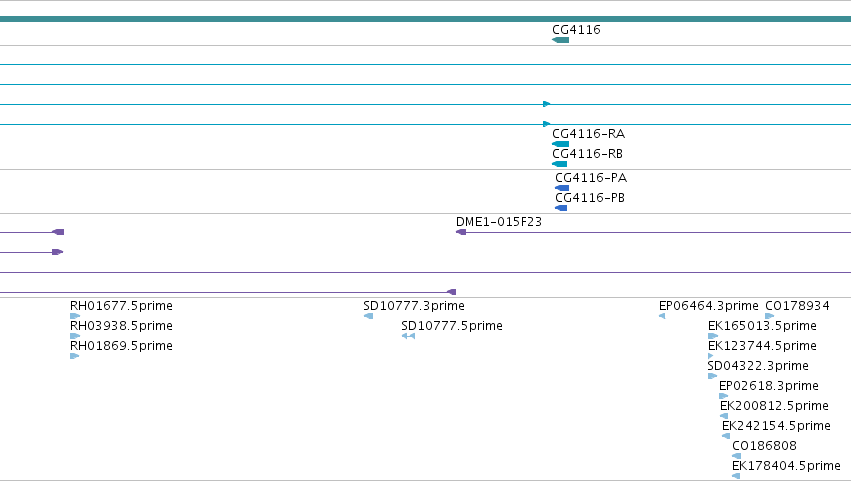
Task: Click the CG4116 gene label
Action: [576, 30]
